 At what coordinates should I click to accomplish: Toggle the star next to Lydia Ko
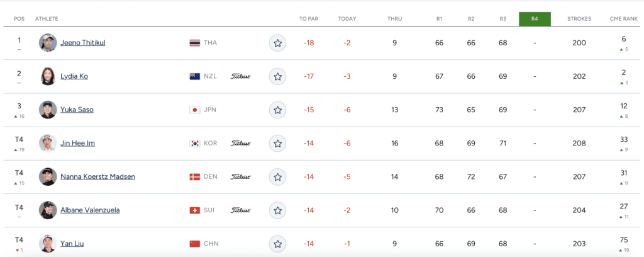[277, 76]
